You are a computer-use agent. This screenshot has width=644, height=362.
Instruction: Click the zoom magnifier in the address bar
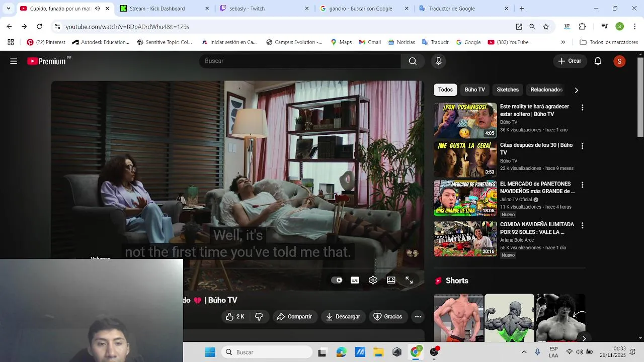point(532,27)
